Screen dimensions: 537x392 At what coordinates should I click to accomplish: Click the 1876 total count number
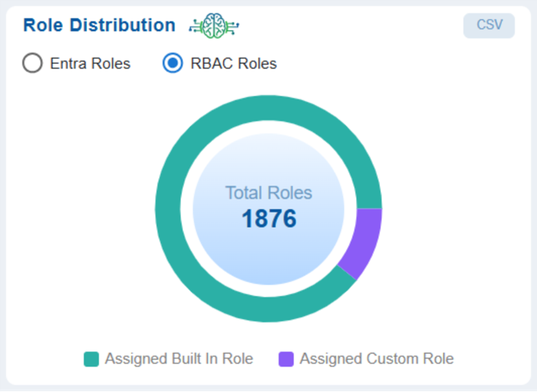coord(268,219)
